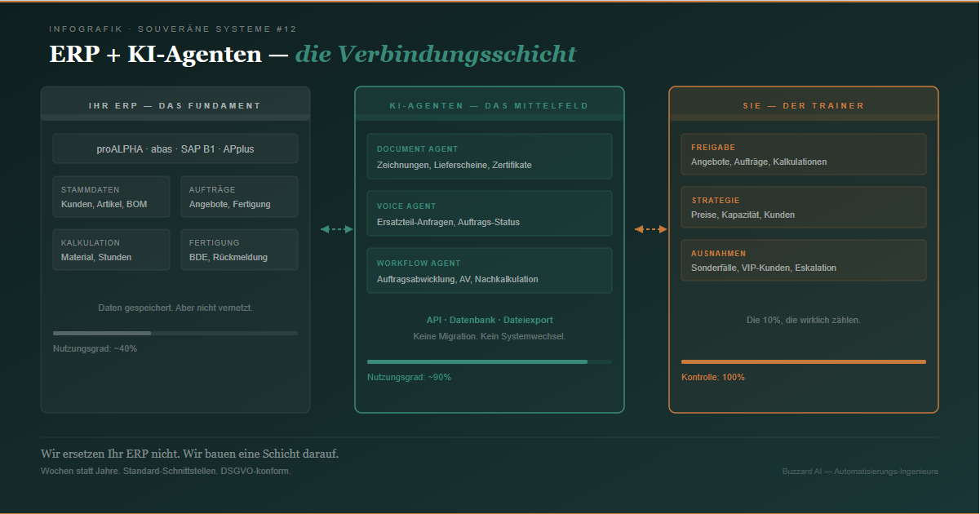Open the IHR ERP — DAS FUNDAMENT header
The image size is (980, 514).
coord(175,104)
